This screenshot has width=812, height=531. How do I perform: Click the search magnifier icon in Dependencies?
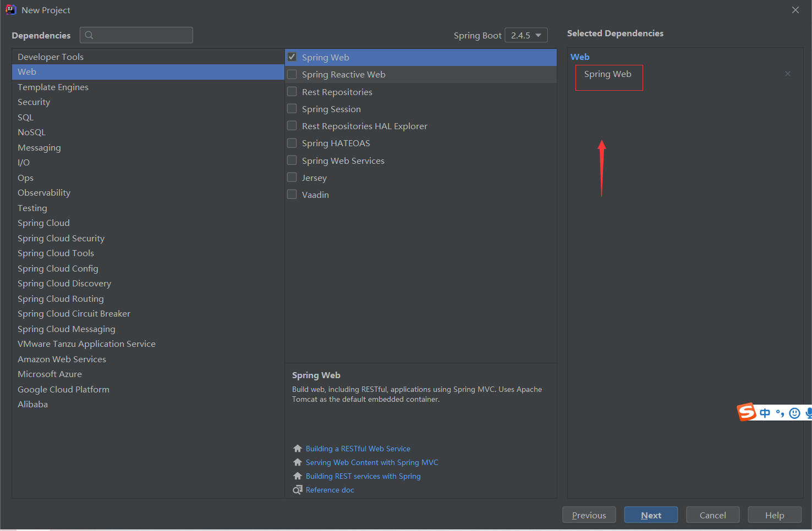coord(89,35)
